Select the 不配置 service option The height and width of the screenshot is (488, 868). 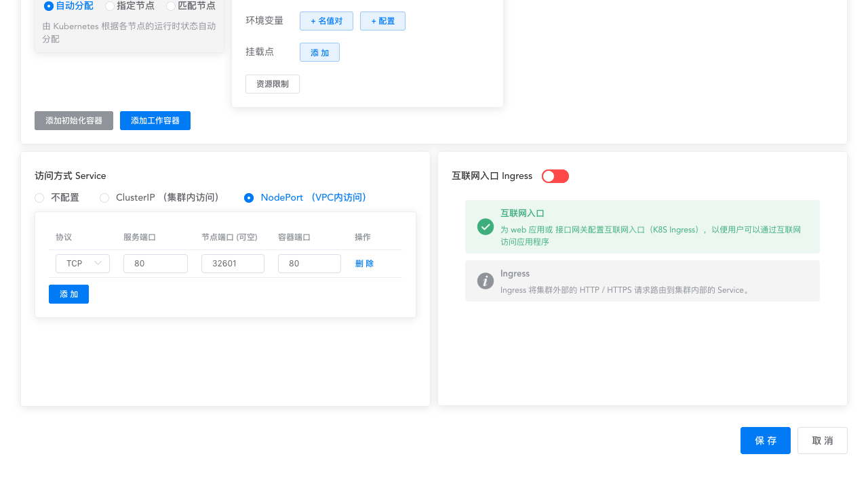coord(39,197)
